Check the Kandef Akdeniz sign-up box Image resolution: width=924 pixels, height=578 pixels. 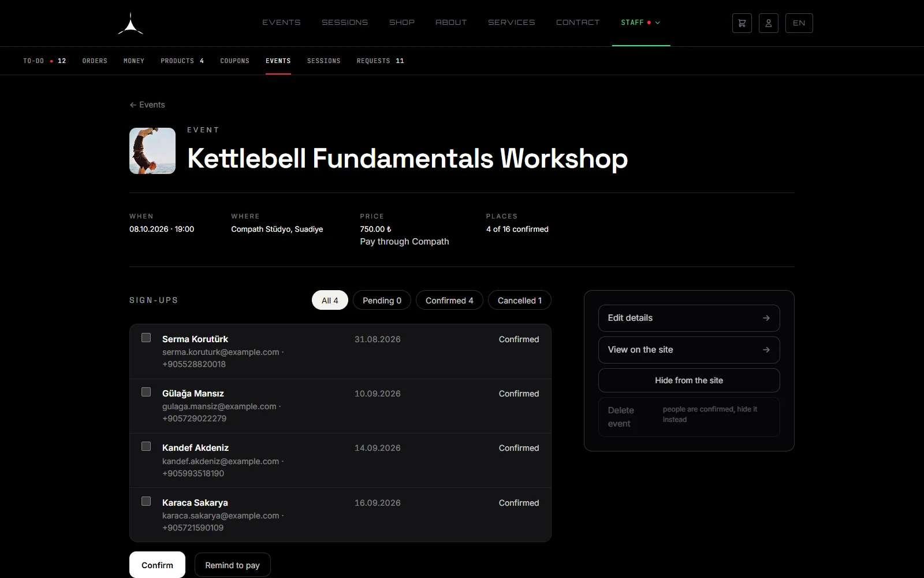(146, 446)
